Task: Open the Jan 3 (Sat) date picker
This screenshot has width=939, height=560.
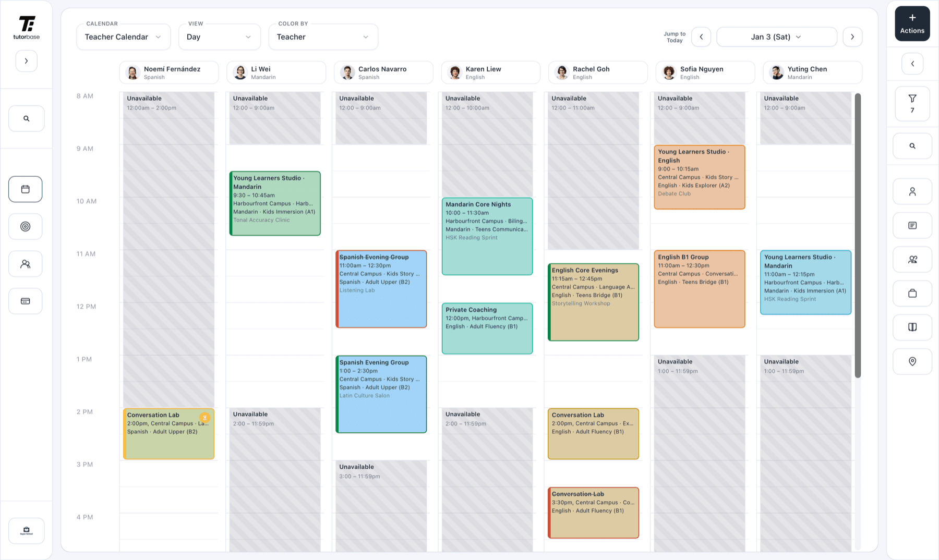Action: pos(777,37)
